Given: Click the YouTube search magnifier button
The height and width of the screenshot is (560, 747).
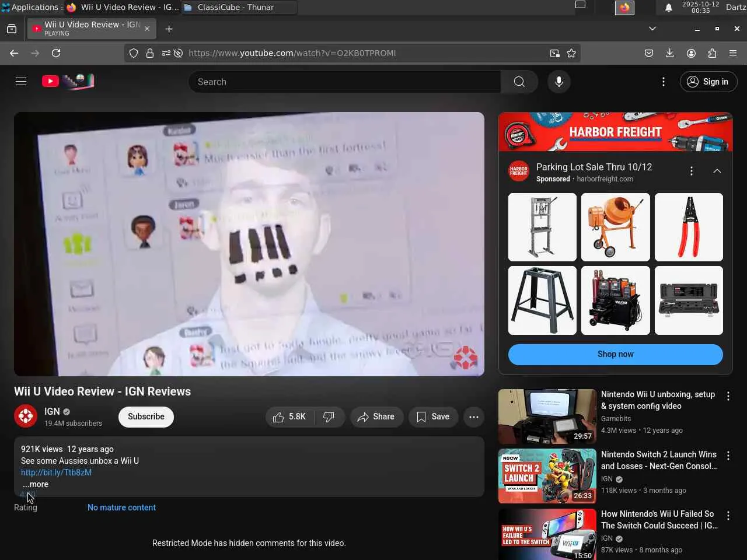Looking at the screenshot, I should coord(519,82).
